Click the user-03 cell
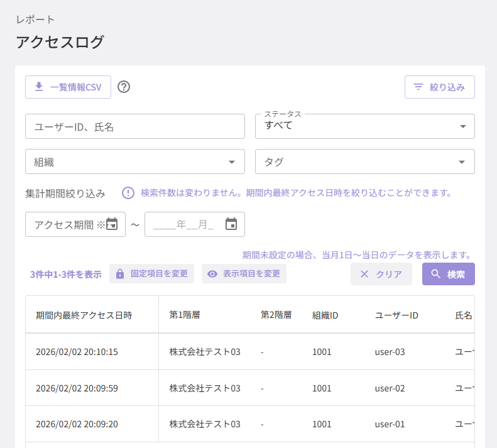 tap(390, 352)
